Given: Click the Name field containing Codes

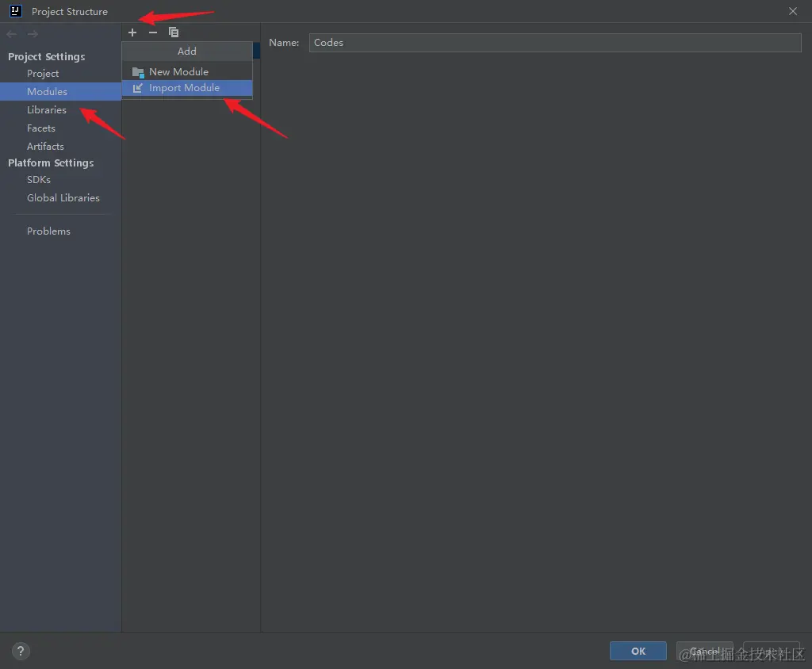Looking at the screenshot, I should [555, 43].
